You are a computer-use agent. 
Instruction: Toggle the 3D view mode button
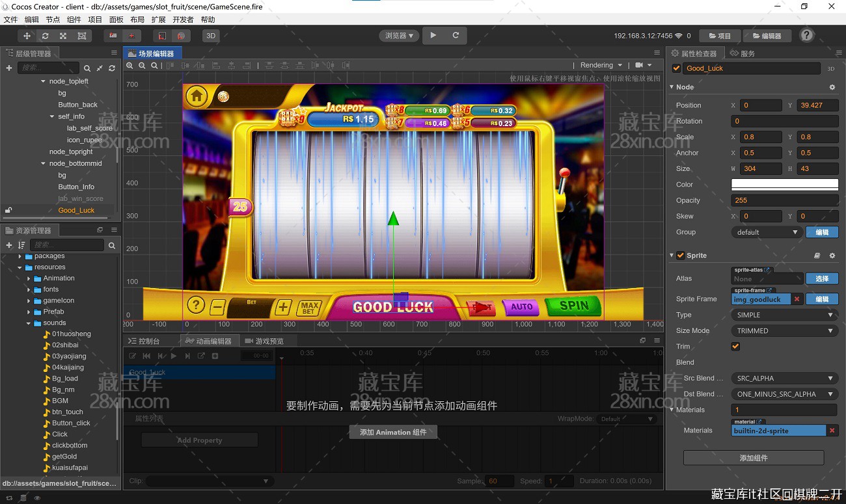point(210,36)
